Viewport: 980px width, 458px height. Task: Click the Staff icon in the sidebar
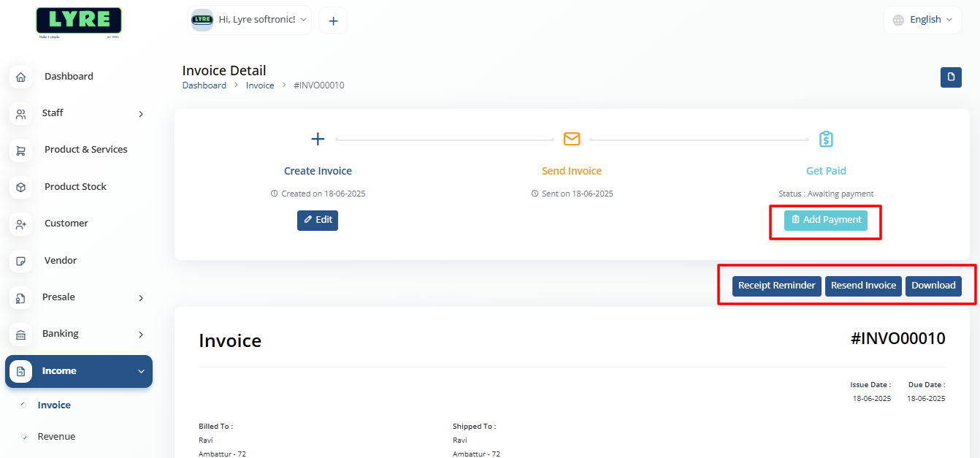pos(20,112)
